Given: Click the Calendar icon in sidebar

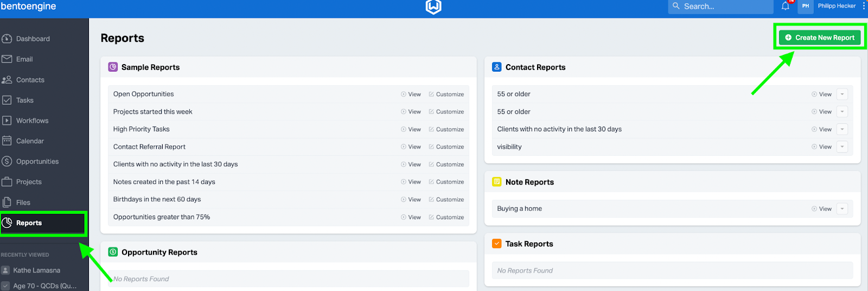Looking at the screenshot, I should (7, 141).
